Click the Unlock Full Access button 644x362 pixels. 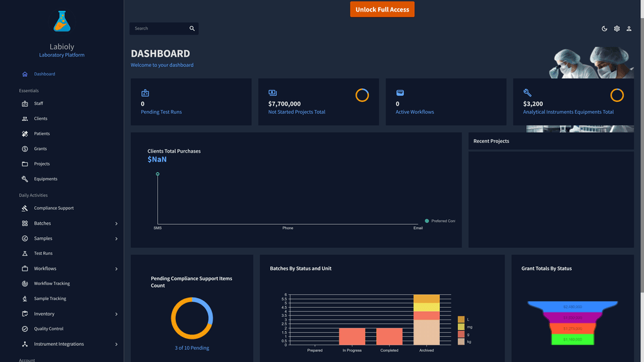coord(382,10)
